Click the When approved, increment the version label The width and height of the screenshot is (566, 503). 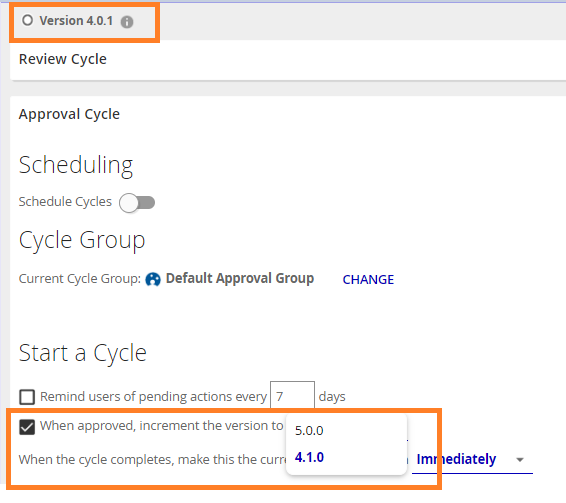coord(161,426)
